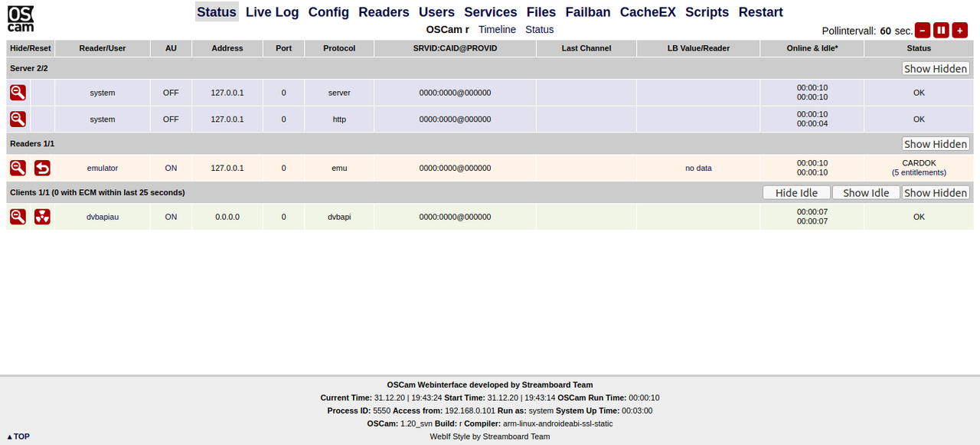Open the dvbapiau user link

[x=103, y=217]
